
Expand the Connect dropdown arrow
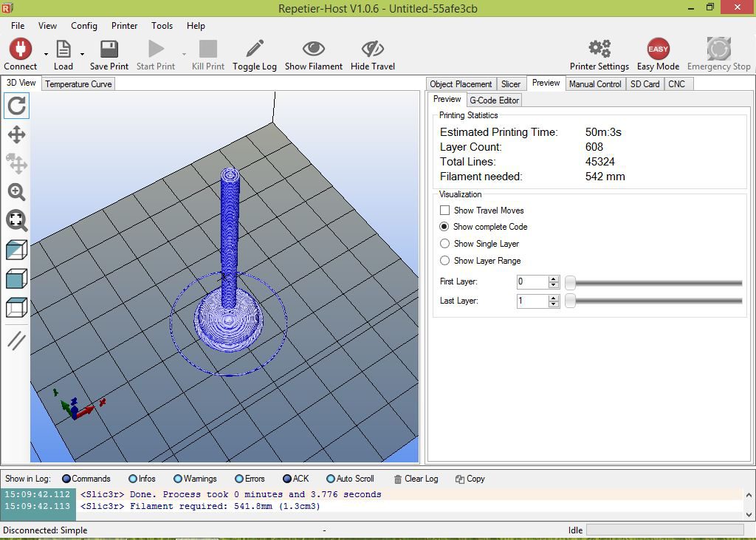[46, 54]
